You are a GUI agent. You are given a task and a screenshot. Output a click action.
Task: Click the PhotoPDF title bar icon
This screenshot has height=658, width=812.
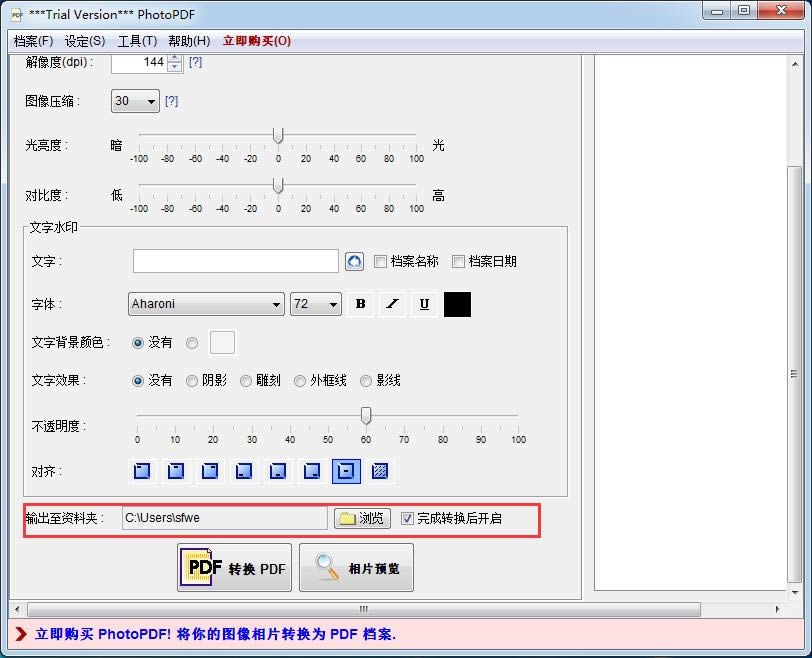[17, 14]
